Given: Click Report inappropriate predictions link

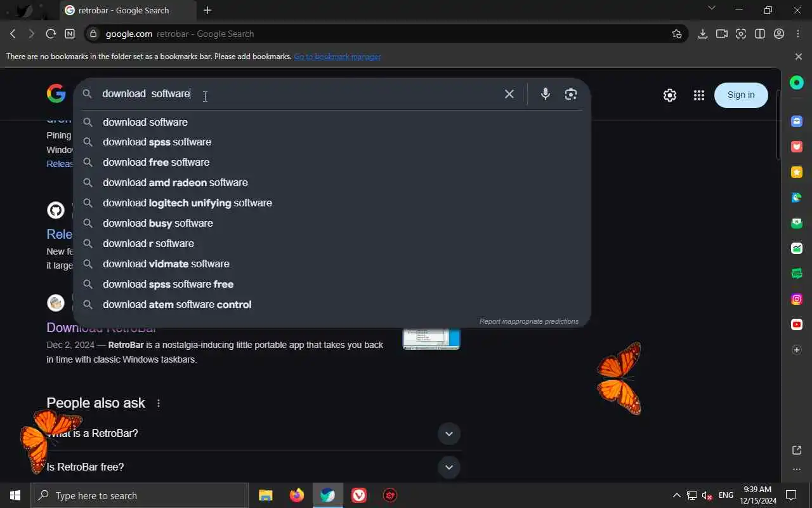Looking at the screenshot, I should coord(528,321).
